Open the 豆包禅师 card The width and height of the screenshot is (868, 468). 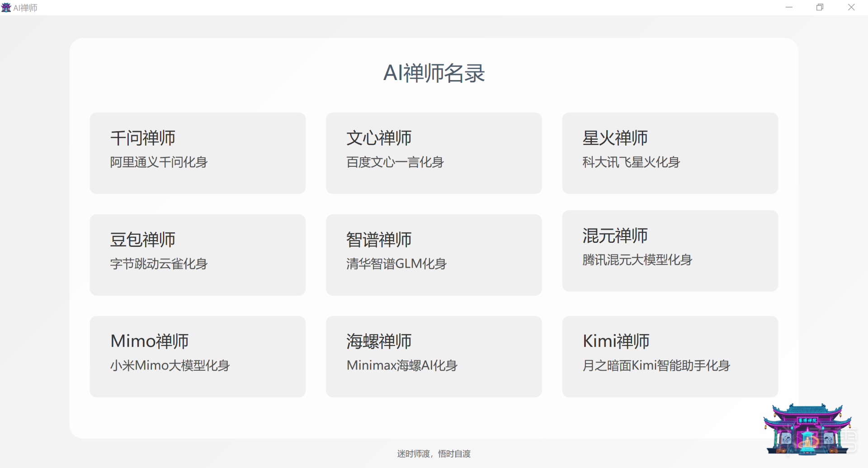198,255
